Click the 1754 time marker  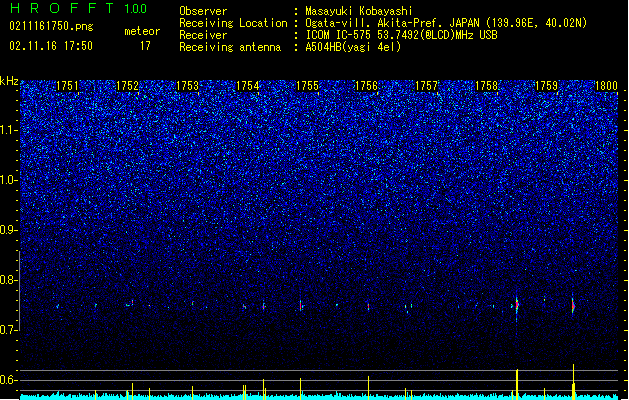248,86
